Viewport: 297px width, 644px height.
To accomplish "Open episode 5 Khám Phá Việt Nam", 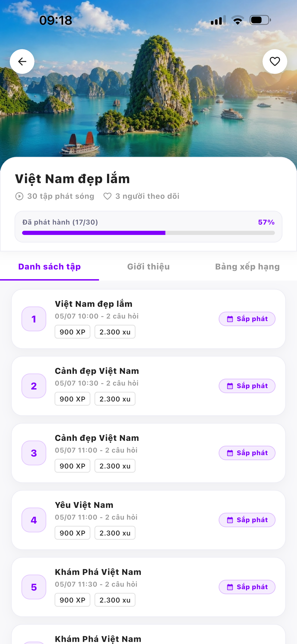I will click(x=148, y=587).
